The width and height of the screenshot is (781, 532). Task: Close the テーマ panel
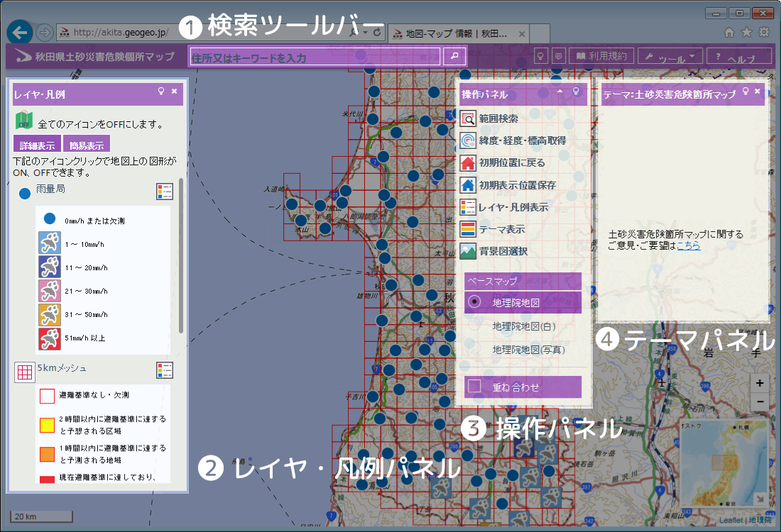(758, 91)
